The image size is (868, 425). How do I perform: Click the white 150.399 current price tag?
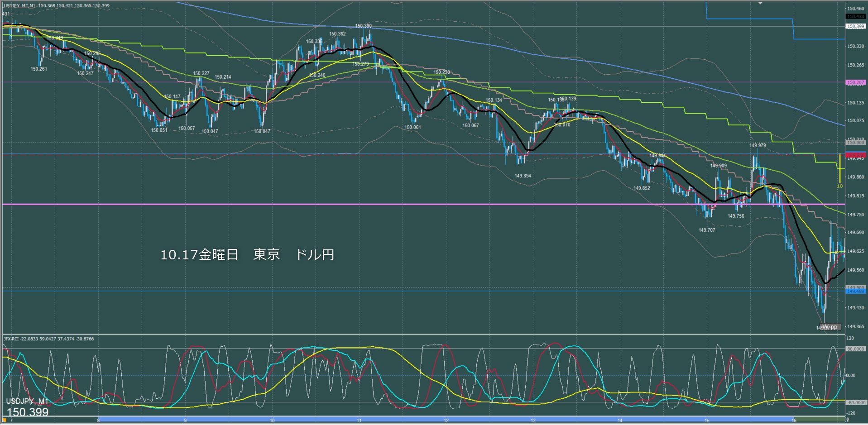pyautogui.click(x=855, y=27)
